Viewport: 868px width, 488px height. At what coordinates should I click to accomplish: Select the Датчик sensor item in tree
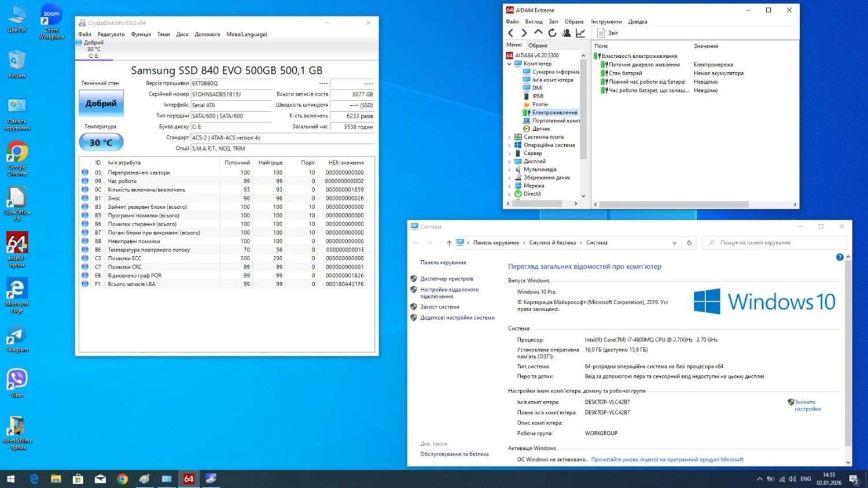click(540, 129)
